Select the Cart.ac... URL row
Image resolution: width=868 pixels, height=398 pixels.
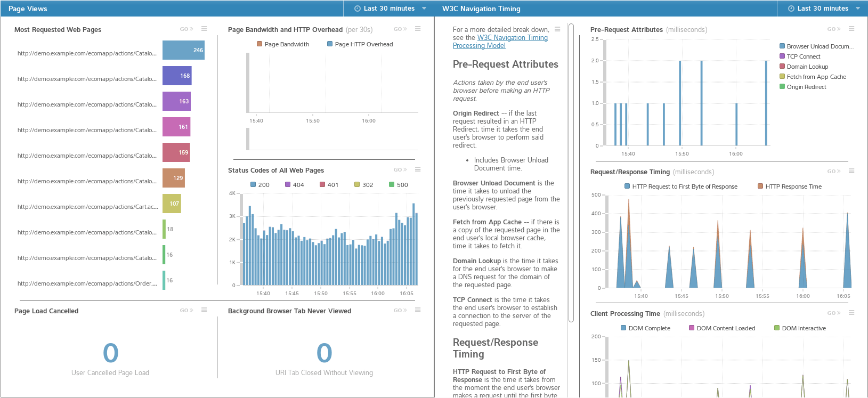(88, 207)
